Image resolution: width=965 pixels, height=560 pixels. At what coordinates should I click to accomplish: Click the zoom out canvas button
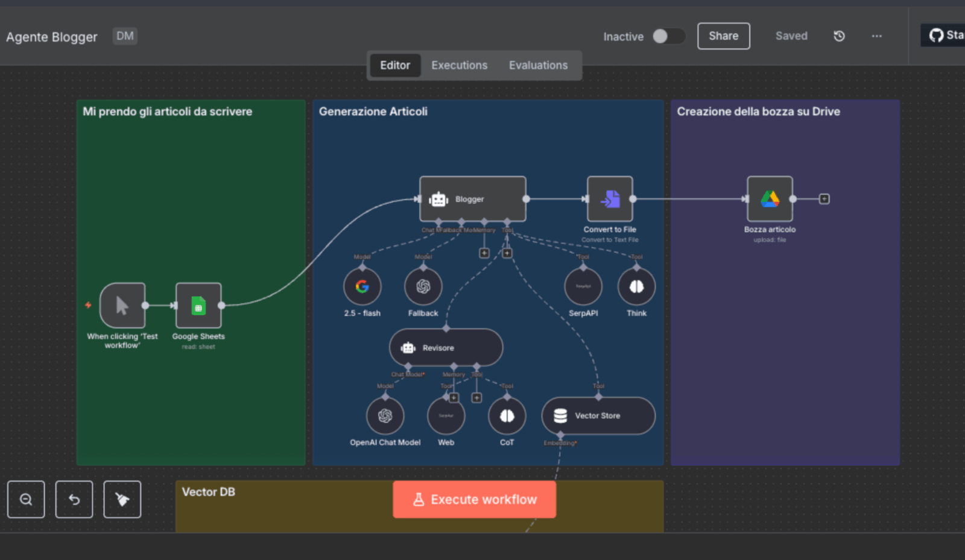pos(26,499)
